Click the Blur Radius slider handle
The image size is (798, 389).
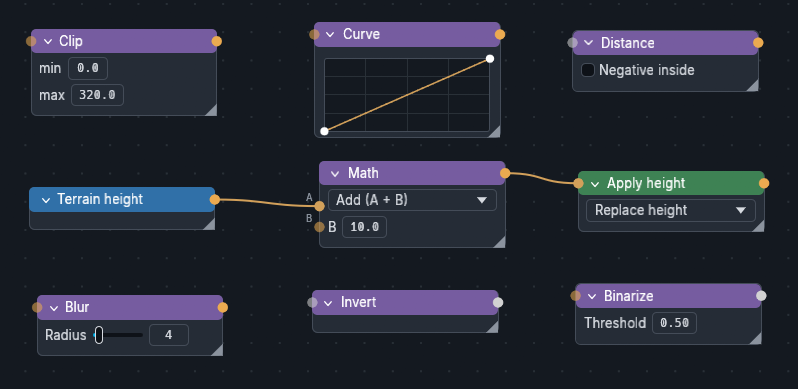click(99, 335)
